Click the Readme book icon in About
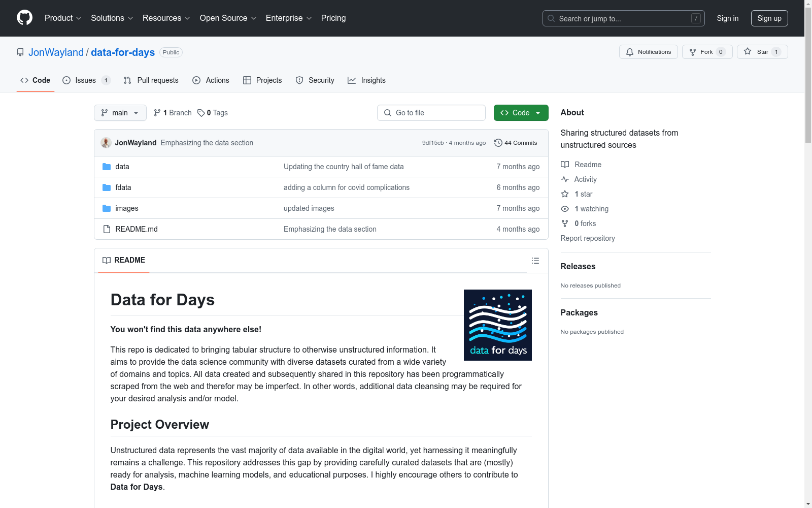Screen dimensions: 812x508 point(565,165)
